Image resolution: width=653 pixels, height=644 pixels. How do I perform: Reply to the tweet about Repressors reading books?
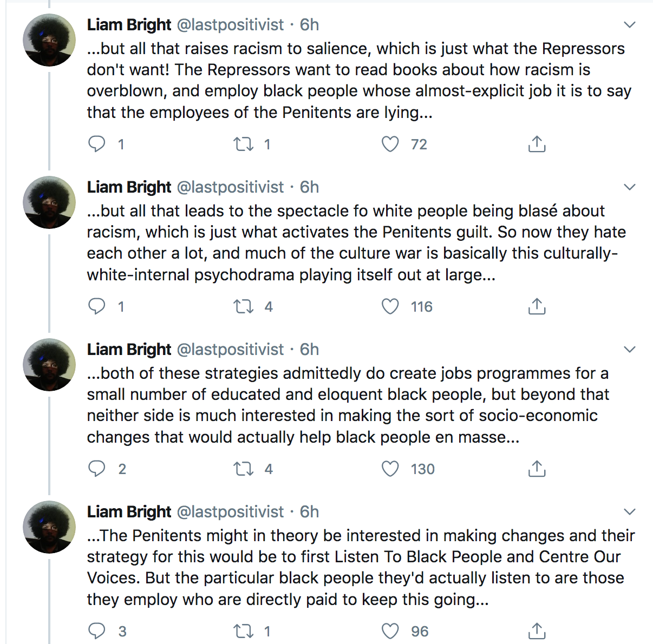(x=97, y=144)
